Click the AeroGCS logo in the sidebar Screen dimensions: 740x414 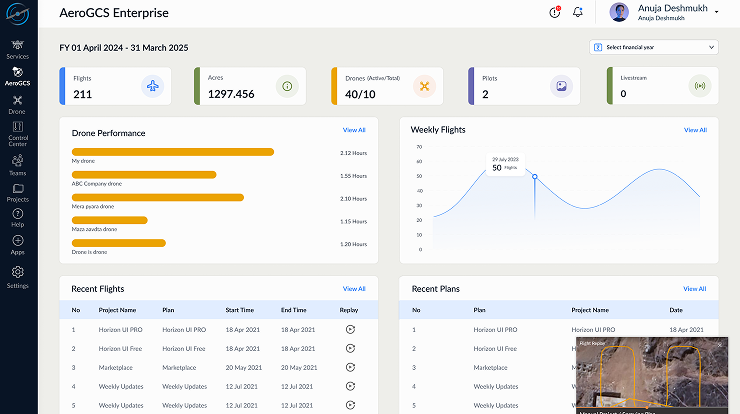click(x=18, y=14)
